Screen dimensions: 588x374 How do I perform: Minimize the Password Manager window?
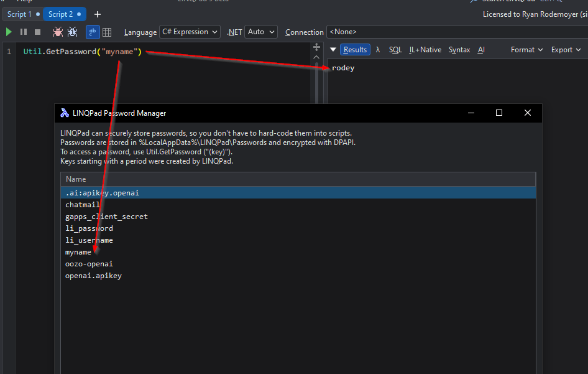471,113
